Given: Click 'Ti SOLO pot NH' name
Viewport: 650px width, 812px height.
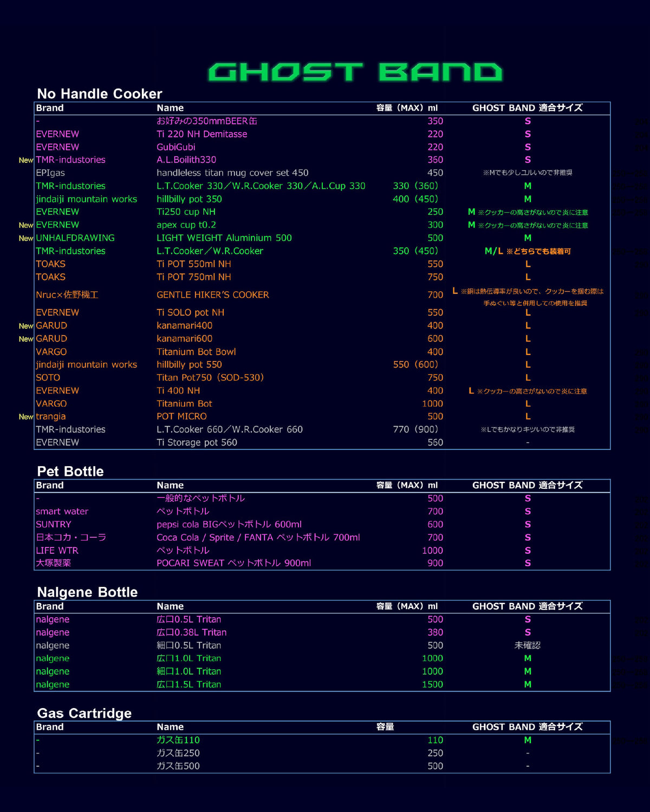Looking at the screenshot, I should pyautogui.click(x=190, y=313).
